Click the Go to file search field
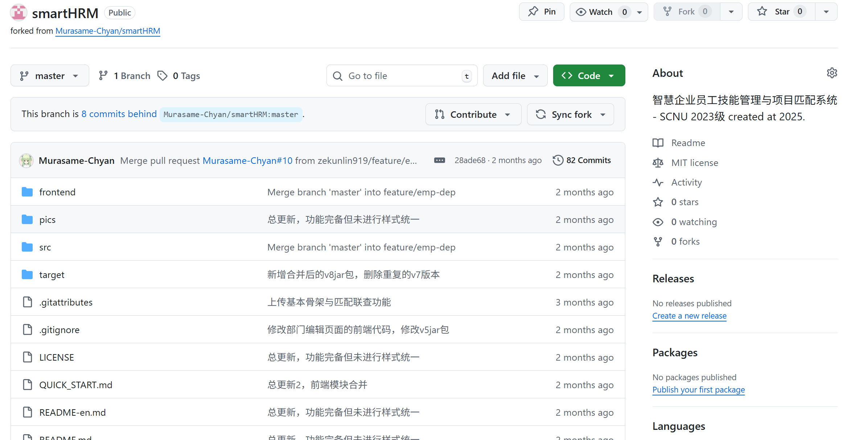Viewport: 868px width, 440px height. [x=402, y=75]
